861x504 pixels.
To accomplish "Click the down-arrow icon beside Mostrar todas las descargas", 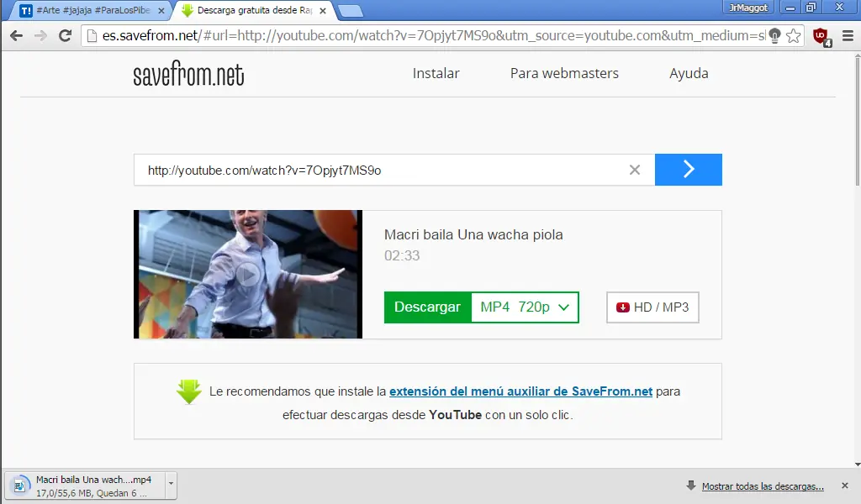I will coord(691,486).
